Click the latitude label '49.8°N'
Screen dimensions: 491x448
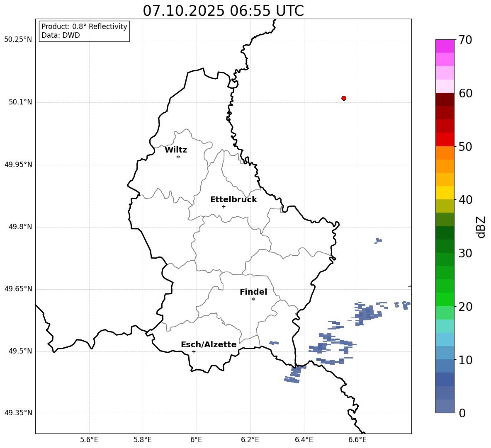tap(20, 227)
